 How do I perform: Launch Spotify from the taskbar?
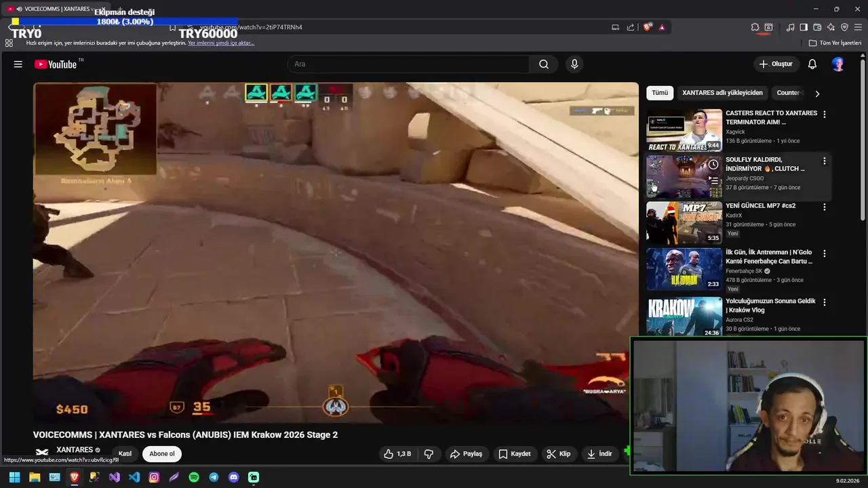(x=194, y=477)
